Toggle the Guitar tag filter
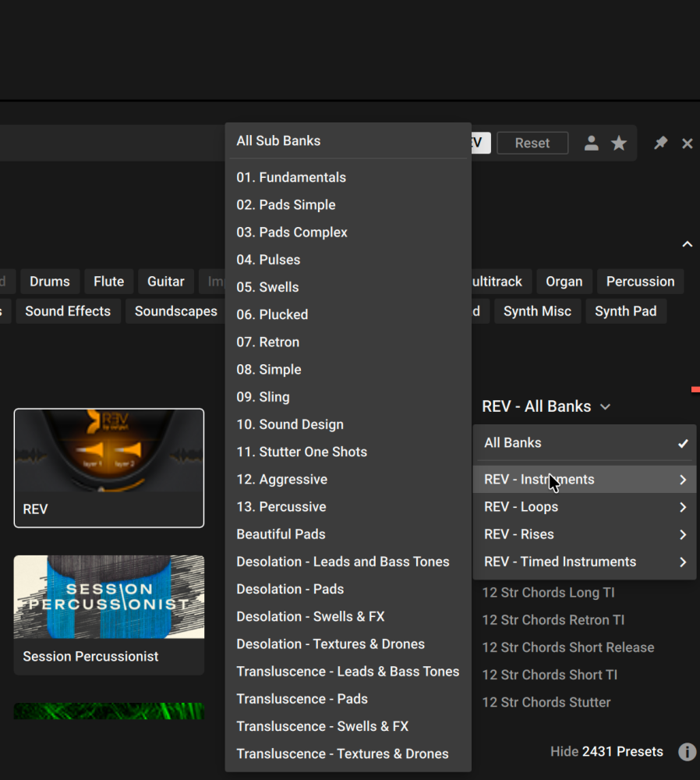 coord(166,282)
